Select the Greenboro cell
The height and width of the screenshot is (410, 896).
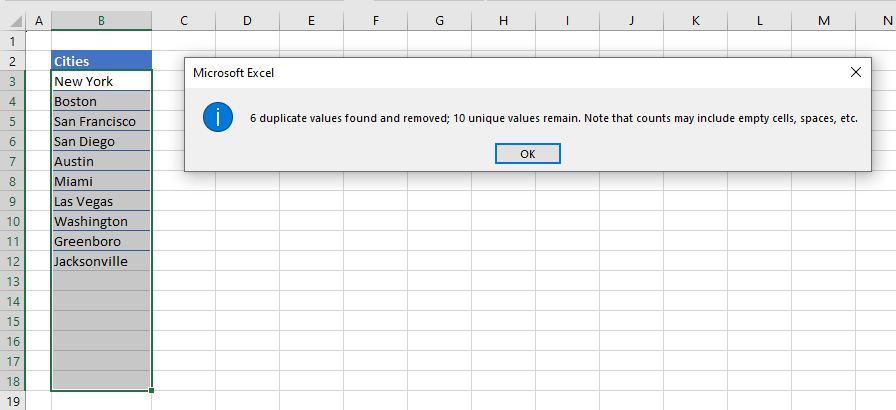click(x=101, y=241)
